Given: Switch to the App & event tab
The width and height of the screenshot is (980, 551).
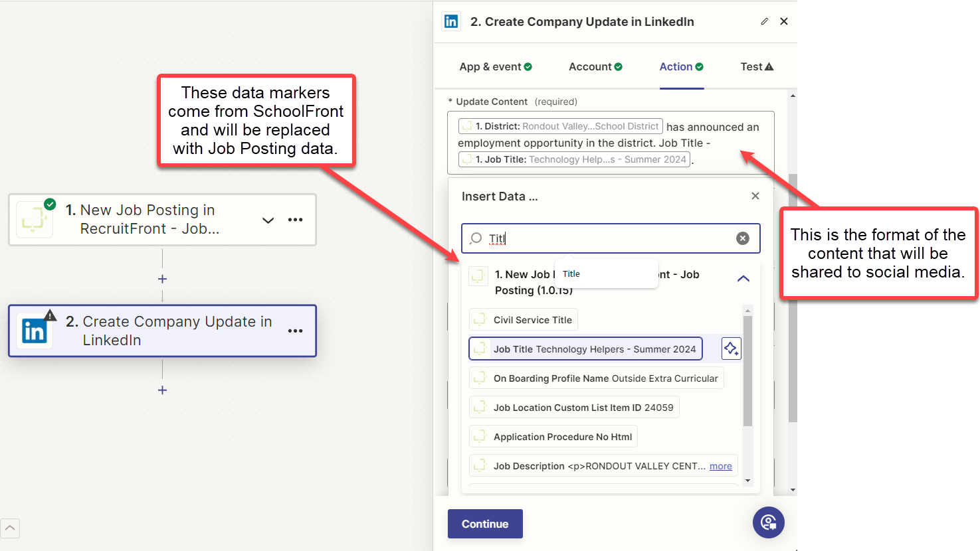Looking at the screenshot, I should (496, 66).
